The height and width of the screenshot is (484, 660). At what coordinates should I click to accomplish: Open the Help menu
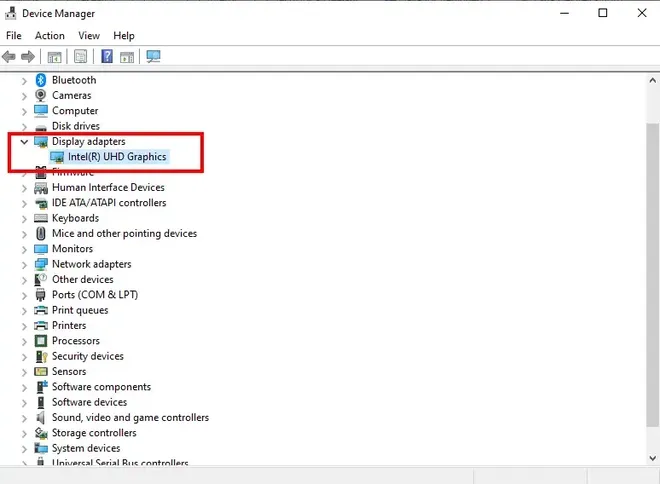pyautogui.click(x=124, y=36)
